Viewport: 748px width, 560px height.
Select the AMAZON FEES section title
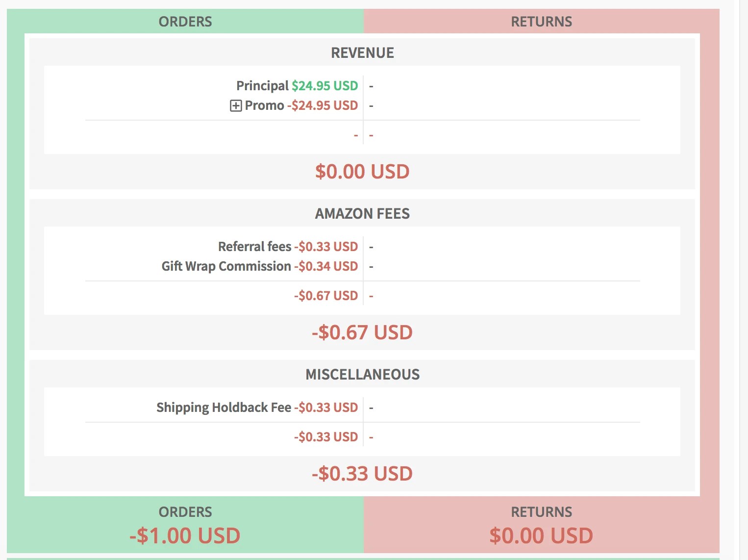[x=363, y=214]
